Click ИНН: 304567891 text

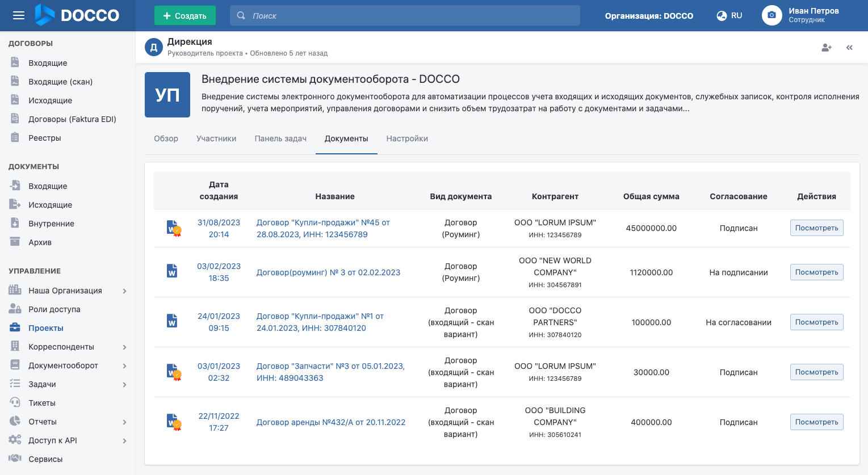(555, 285)
